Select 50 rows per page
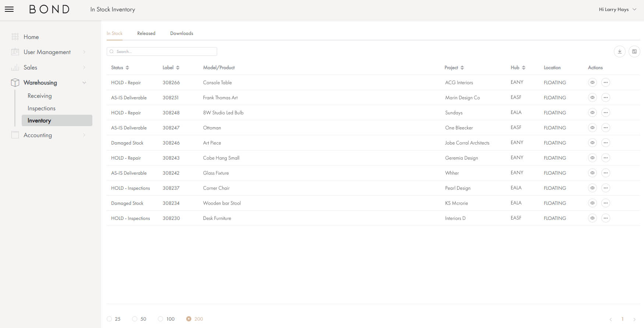The image size is (644, 328). pyautogui.click(x=135, y=319)
